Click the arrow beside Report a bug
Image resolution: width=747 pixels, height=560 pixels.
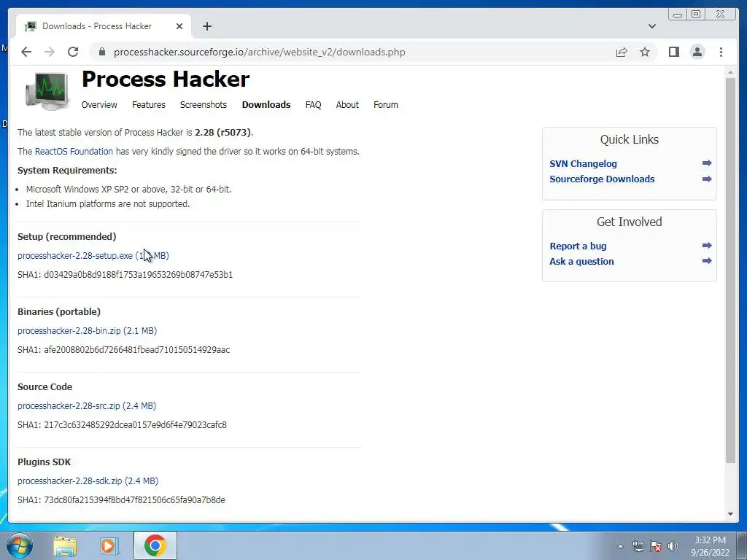point(706,246)
